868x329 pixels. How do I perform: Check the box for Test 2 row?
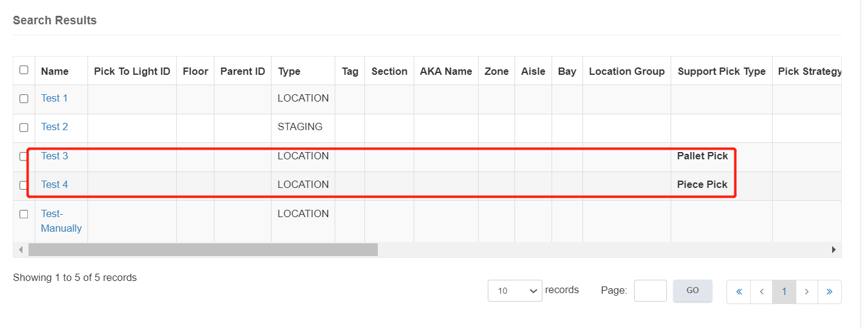[x=24, y=128]
